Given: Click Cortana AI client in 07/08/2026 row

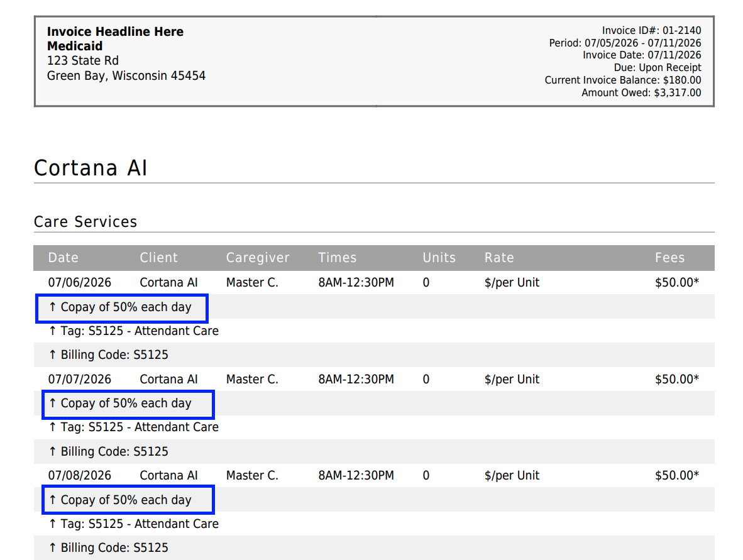Looking at the screenshot, I should [168, 475].
